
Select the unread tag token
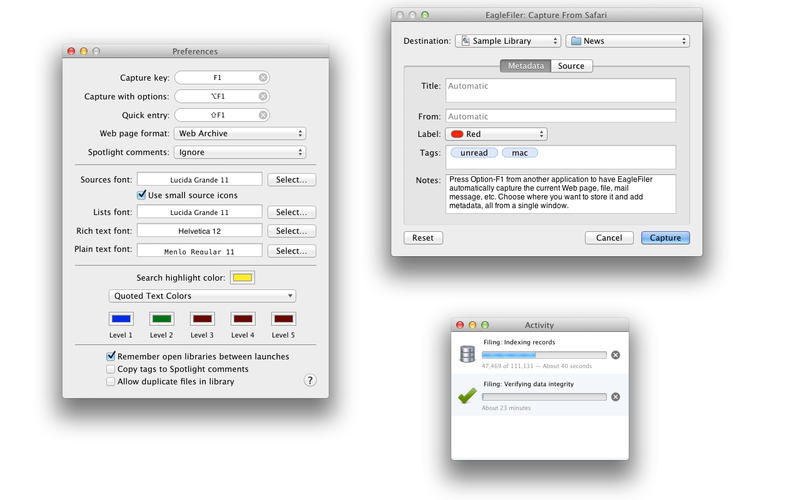point(474,153)
